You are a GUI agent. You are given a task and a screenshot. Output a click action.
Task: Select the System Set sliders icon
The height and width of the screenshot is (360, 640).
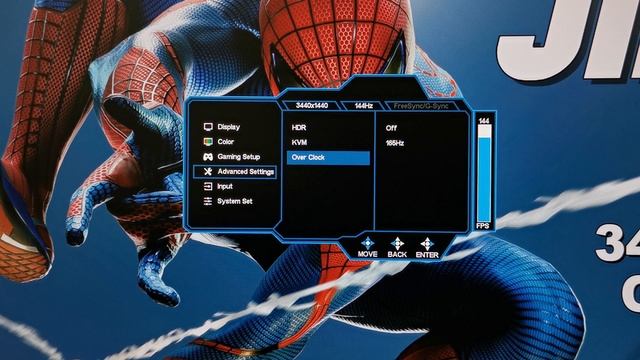click(208, 201)
